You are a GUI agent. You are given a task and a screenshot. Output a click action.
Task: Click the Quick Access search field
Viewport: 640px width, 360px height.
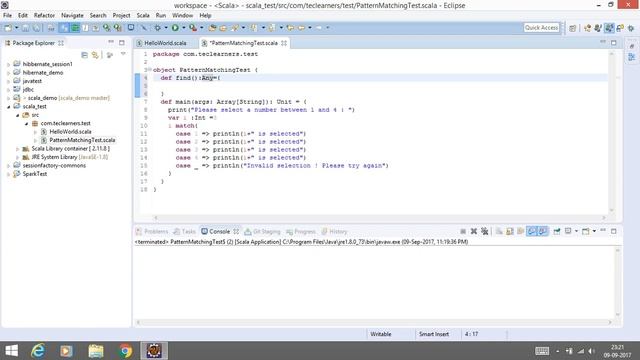click(x=541, y=28)
